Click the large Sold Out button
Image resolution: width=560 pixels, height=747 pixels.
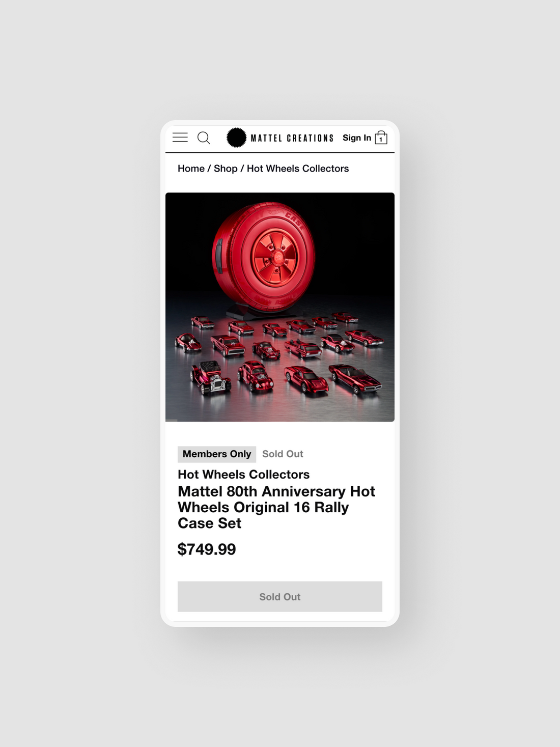pos(280,597)
